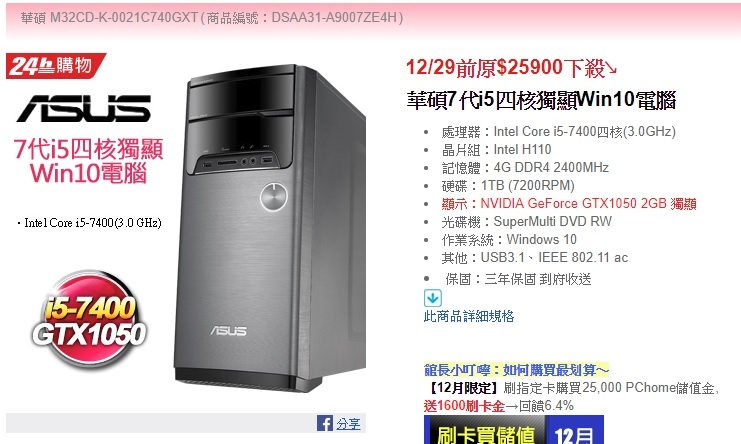
Task: Click the blue down-arrow detail icon
Action: [x=433, y=298]
